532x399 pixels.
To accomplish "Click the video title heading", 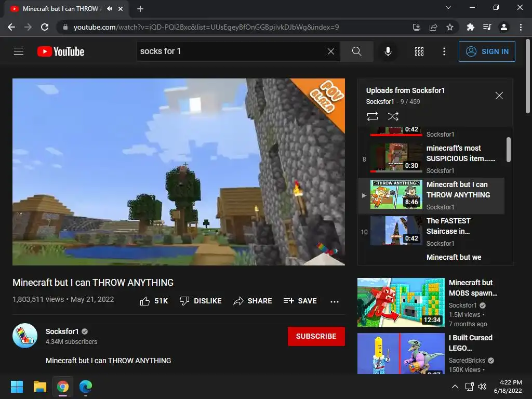I will [x=93, y=282].
